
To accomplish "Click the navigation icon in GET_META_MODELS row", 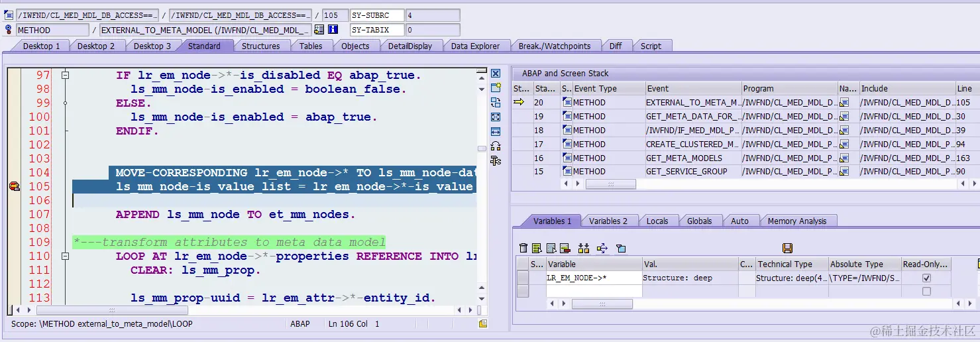I will point(844,158).
